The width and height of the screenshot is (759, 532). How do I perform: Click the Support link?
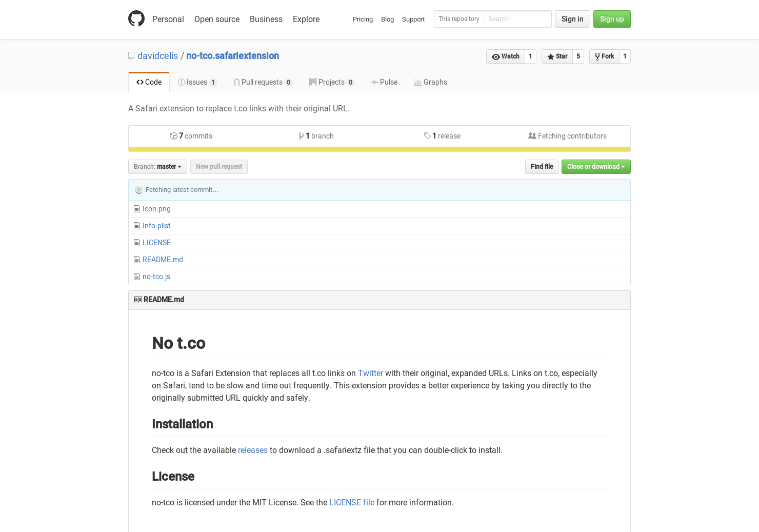(x=413, y=19)
